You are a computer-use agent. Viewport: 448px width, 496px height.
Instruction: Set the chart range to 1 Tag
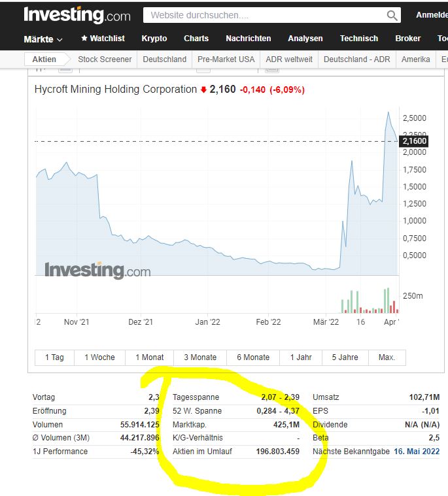click(54, 357)
